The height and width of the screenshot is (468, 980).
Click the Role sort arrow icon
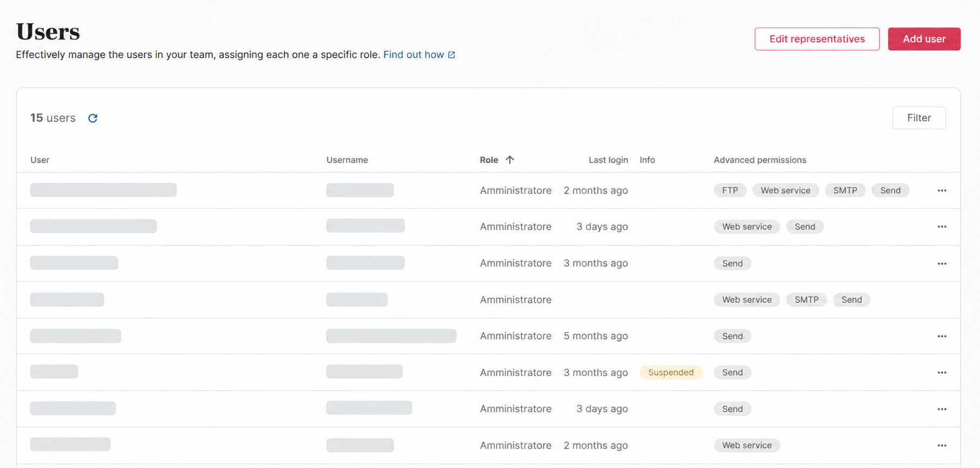click(x=510, y=159)
